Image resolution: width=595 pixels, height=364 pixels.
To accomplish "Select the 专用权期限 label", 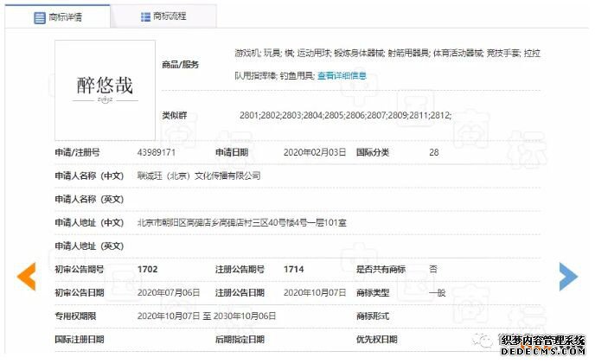I will 75,316.
